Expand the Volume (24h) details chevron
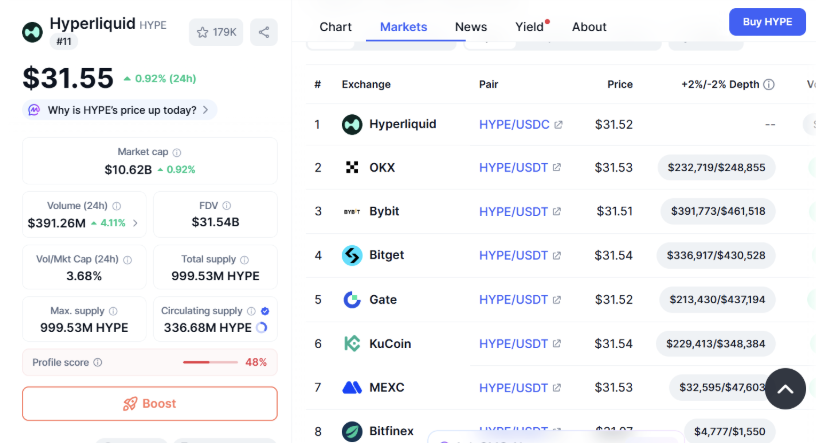This screenshot has width=816, height=444. pos(136,223)
